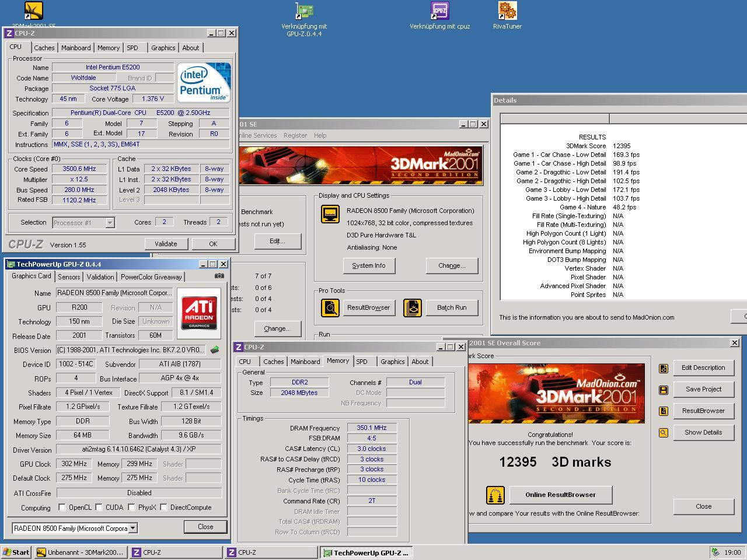Click the GPU Clock 302 MHz field
This screenshot has width=747, height=560.
tap(74, 464)
